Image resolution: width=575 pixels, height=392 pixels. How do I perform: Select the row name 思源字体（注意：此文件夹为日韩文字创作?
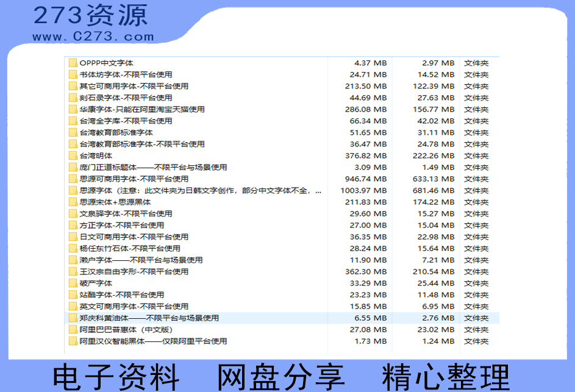[201, 190]
